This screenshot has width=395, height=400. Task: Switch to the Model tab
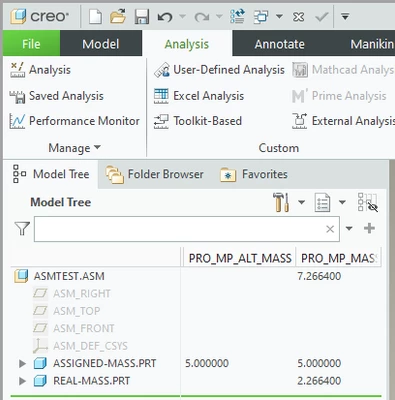(101, 44)
